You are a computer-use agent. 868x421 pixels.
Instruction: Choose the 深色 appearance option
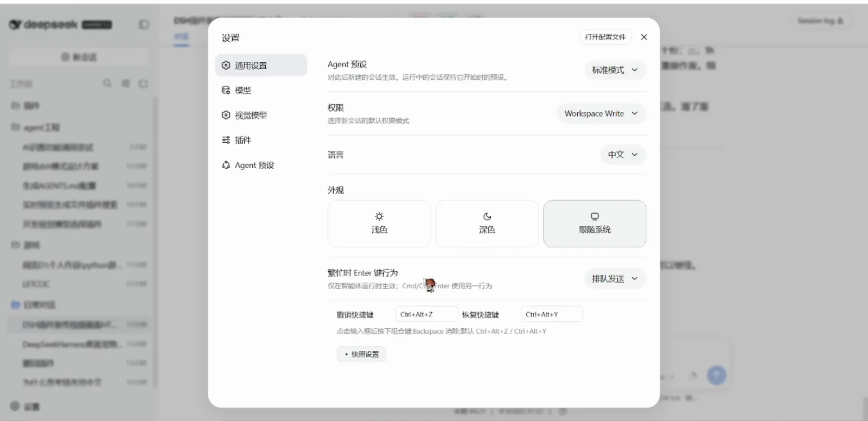click(x=487, y=224)
